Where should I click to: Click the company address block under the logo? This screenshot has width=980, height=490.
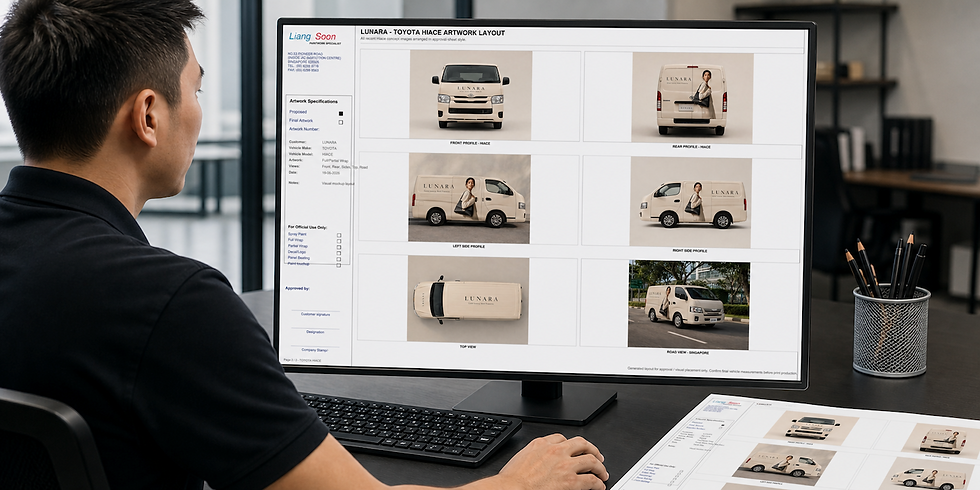(x=314, y=62)
